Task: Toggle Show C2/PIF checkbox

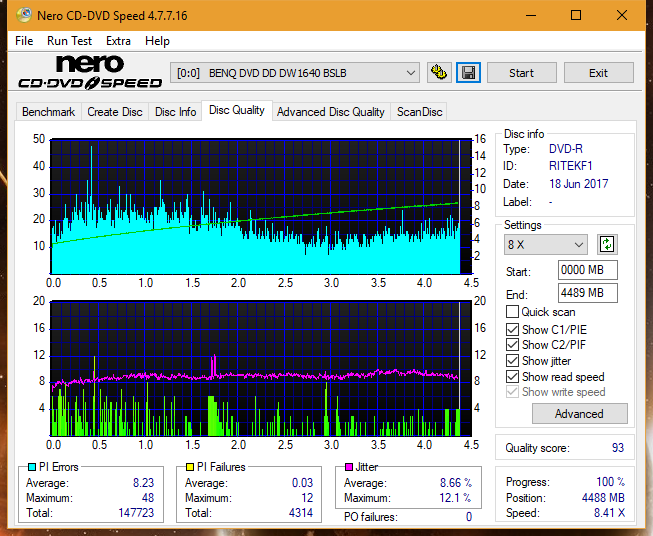Action: click(512, 345)
